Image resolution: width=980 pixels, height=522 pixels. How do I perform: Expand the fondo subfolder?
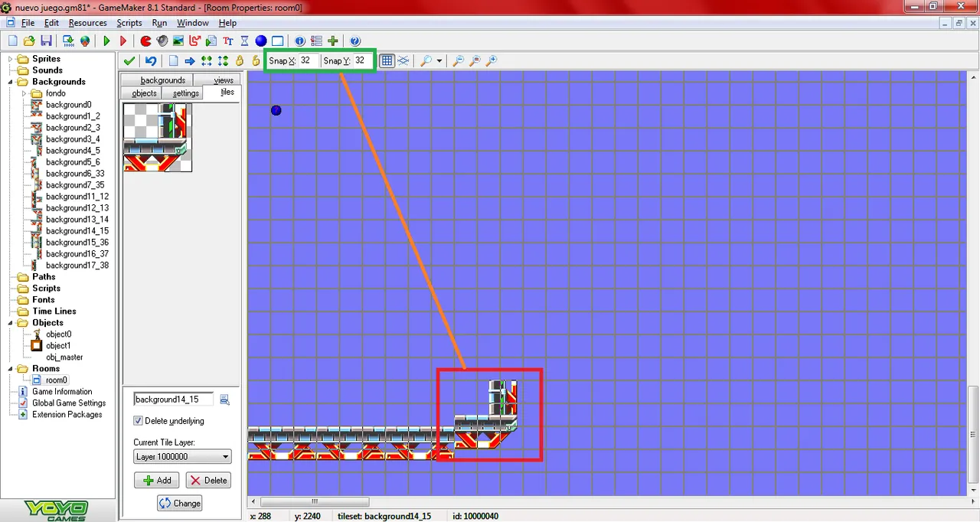(x=24, y=93)
